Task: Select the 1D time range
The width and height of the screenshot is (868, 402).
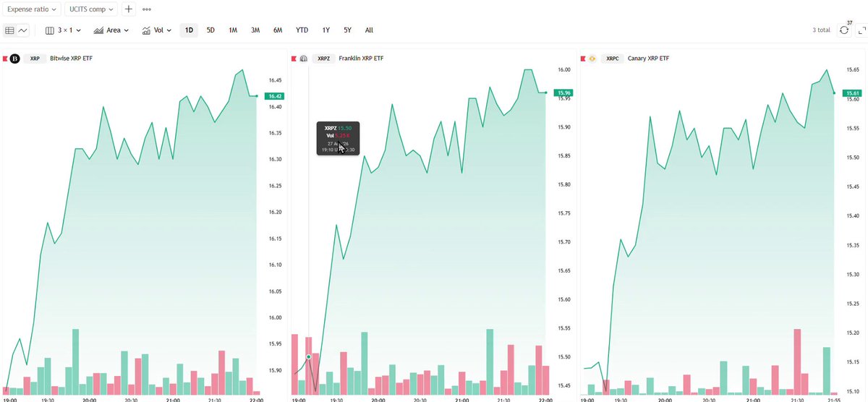Action: click(189, 30)
